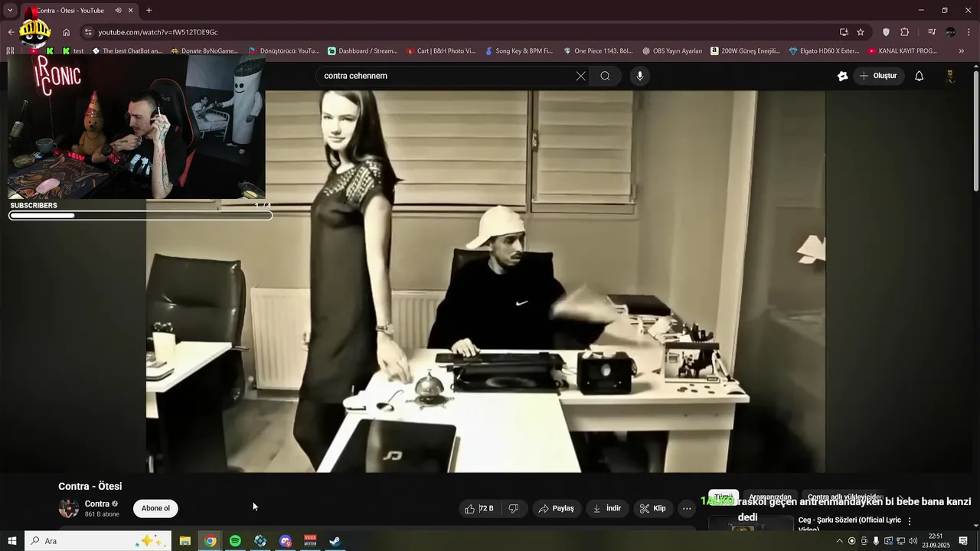
Task: Select the Tümü filter chip
Action: coord(724,497)
